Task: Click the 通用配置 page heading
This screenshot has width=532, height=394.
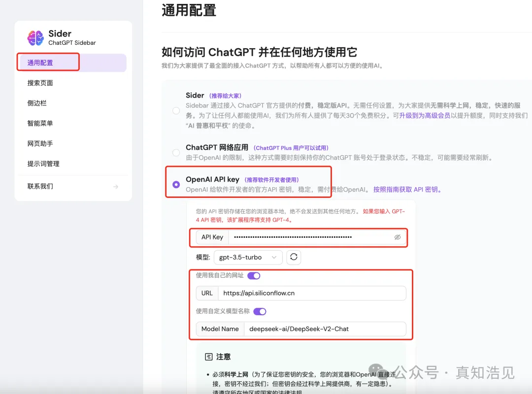Action: 189,10
